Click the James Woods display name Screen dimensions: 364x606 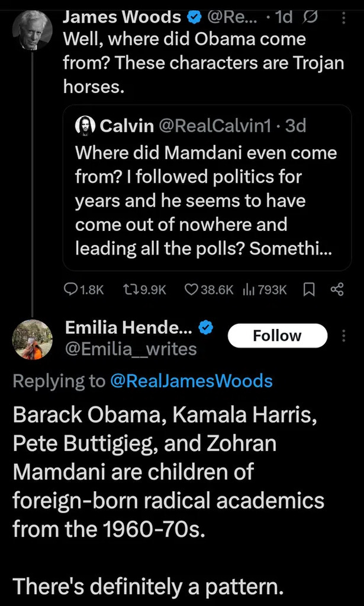[x=123, y=18]
